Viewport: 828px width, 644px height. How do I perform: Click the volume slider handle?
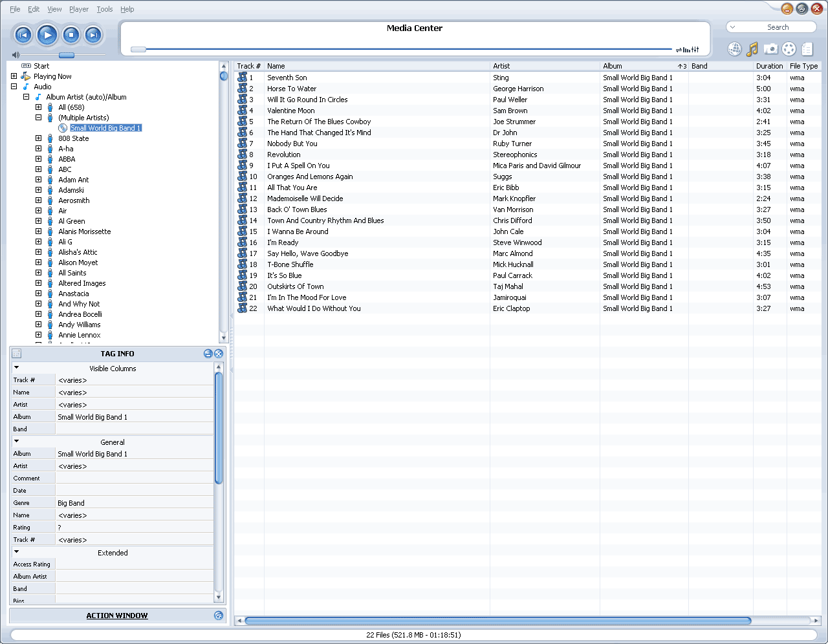67,55
